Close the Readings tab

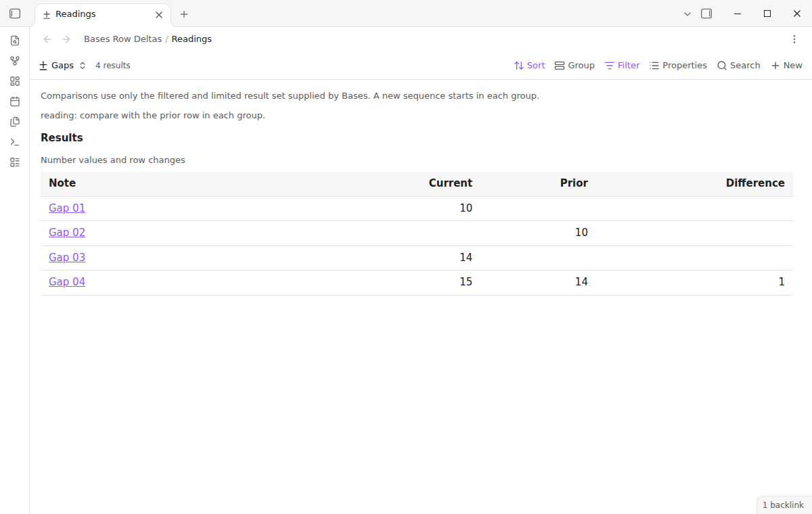point(159,14)
